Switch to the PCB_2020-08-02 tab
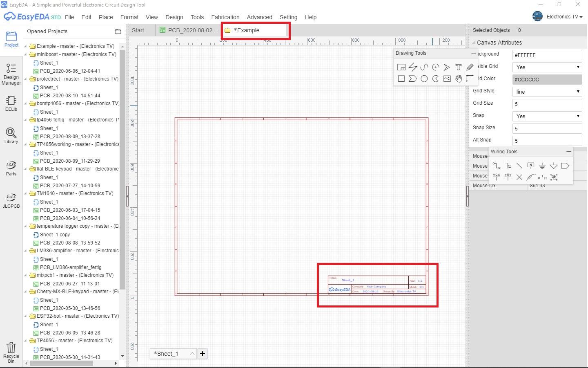Image resolution: width=588 pixels, height=368 pixels. pos(189,30)
